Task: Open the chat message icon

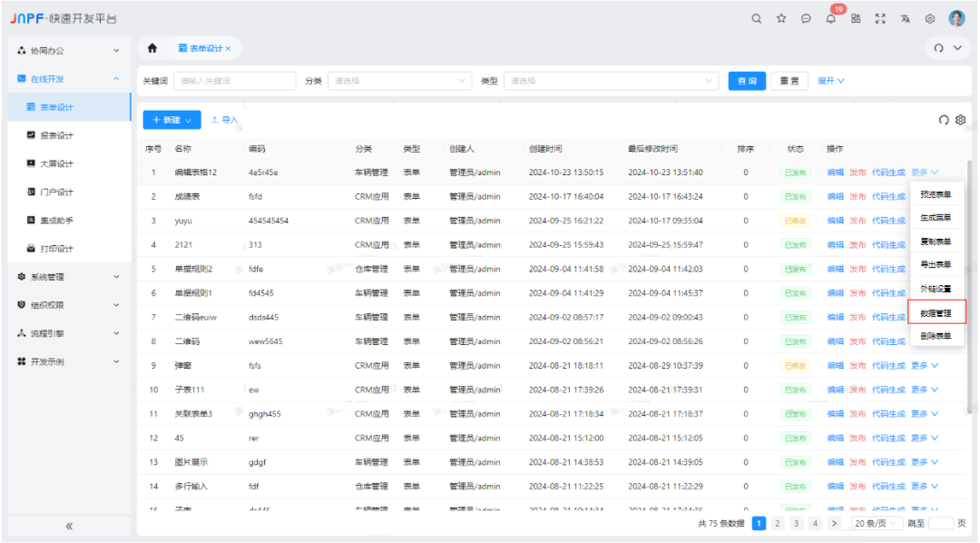Action: 807,19
